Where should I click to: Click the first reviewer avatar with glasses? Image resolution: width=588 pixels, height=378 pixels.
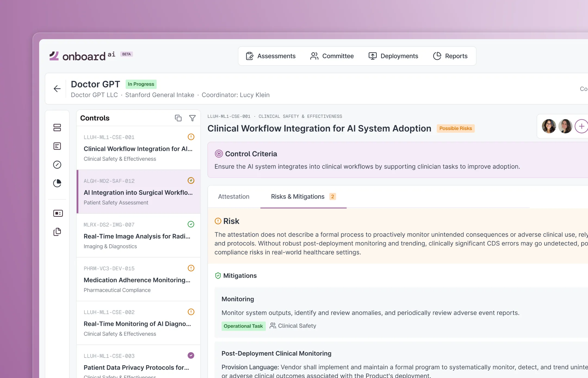(x=549, y=126)
